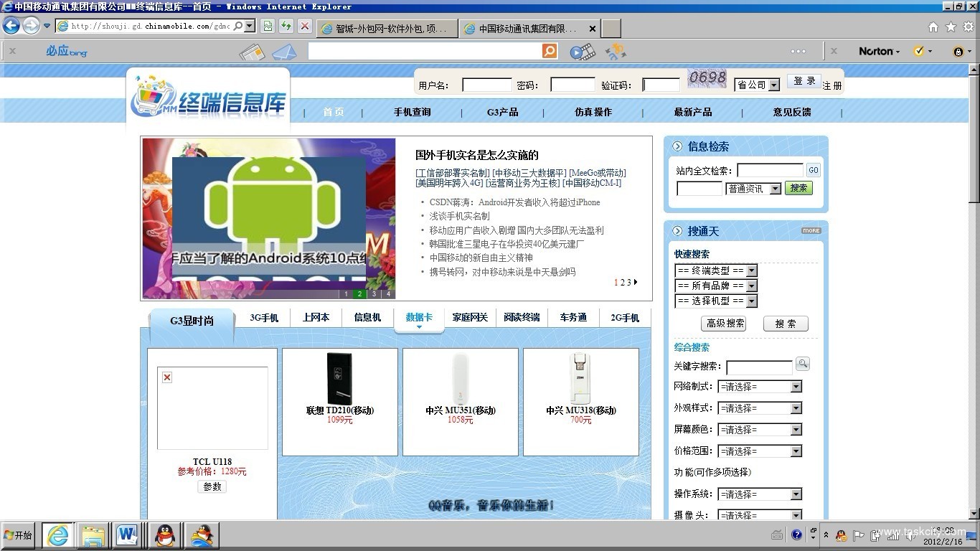Image resolution: width=980 pixels, height=551 pixels.
Task: Switch to the 家庭网关 product tab
Action: coord(470,317)
